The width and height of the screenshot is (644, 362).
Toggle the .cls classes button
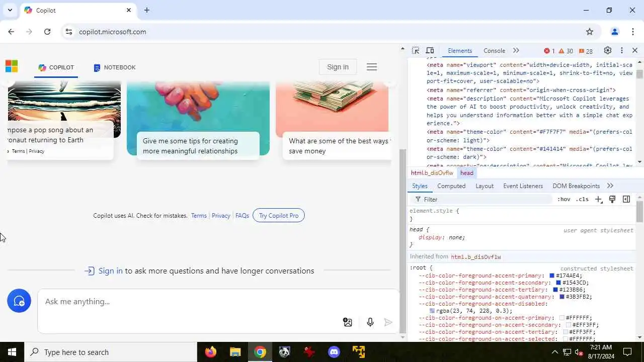click(x=582, y=200)
